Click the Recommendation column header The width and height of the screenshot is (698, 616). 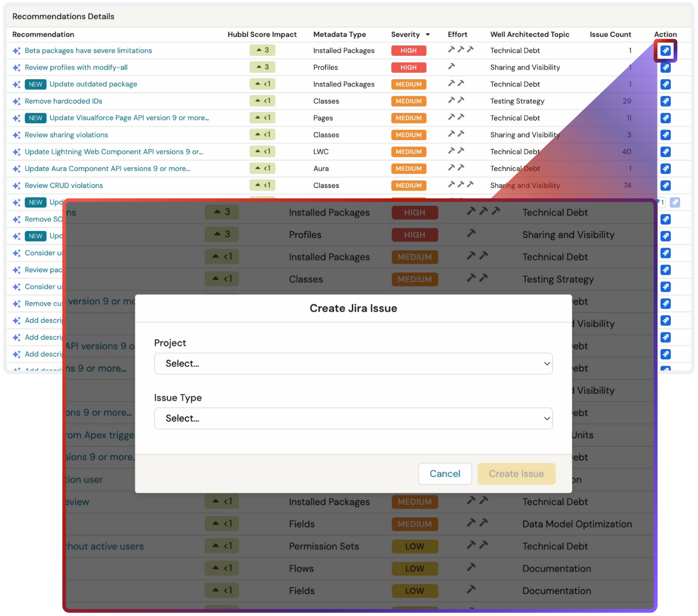click(43, 35)
